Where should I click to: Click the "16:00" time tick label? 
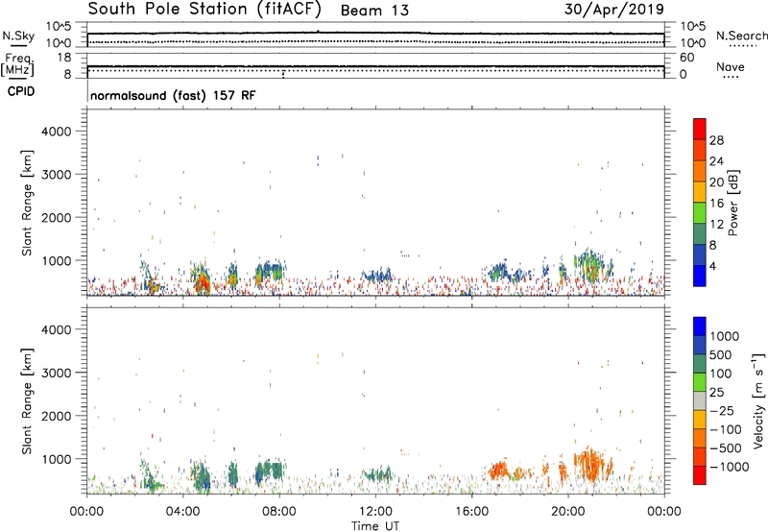tap(471, 512)
